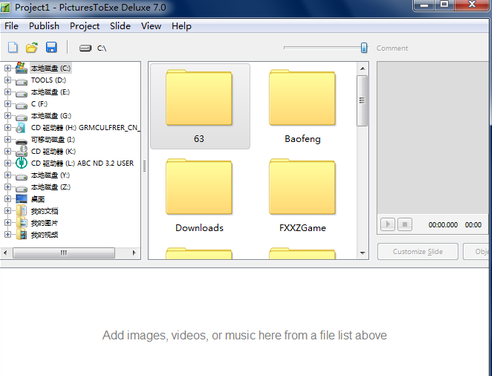Expand the (E:) drive node

(7, 92)
